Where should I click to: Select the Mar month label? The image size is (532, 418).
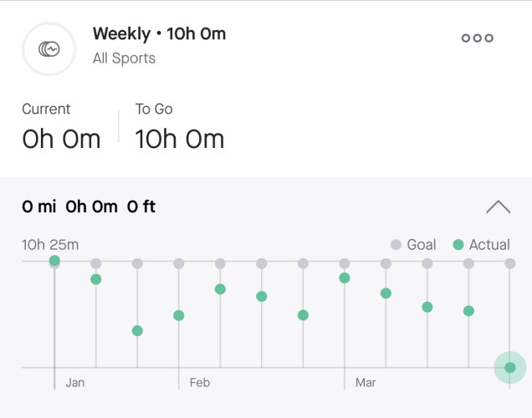[366, 383]
